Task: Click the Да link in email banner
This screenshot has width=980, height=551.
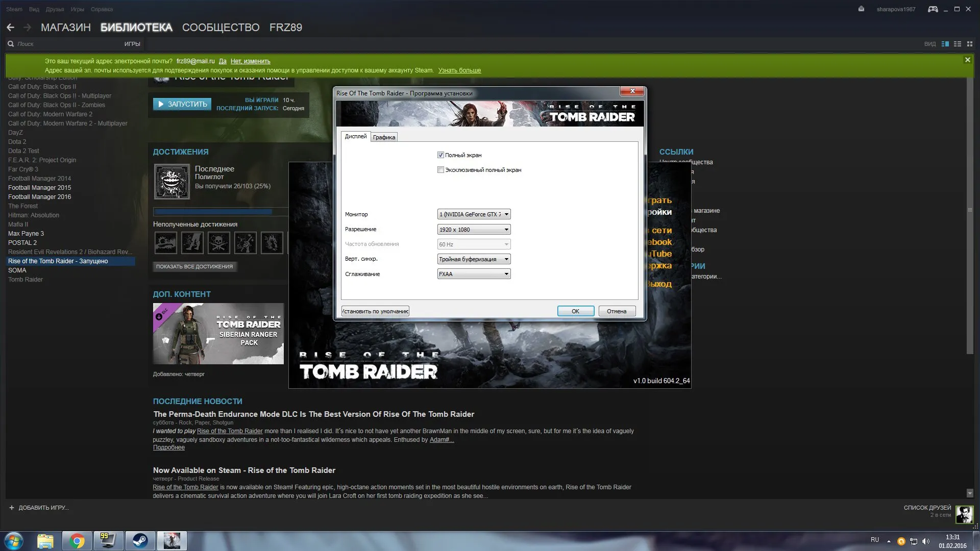Action: [223, 61]
